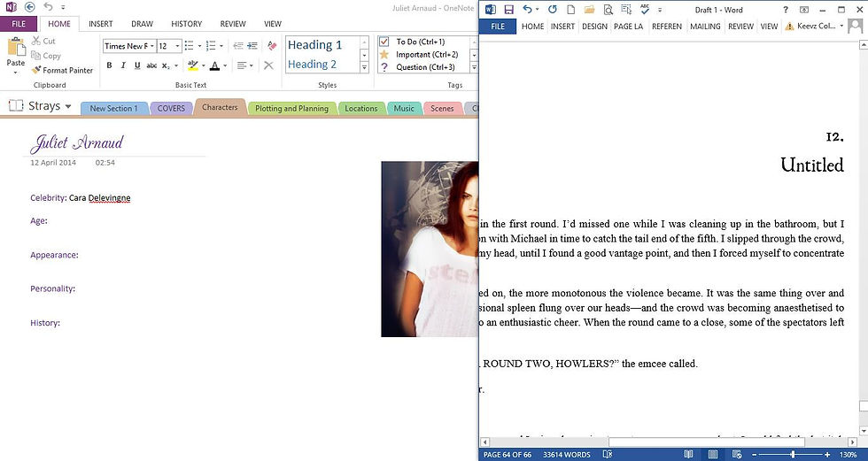Apply the Question tag

(384, 67)
